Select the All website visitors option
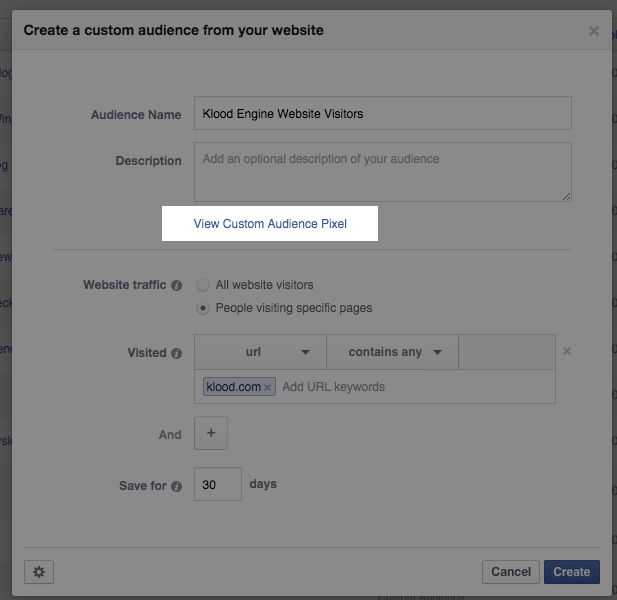The image size is (617, 600). tap(203, 285)
